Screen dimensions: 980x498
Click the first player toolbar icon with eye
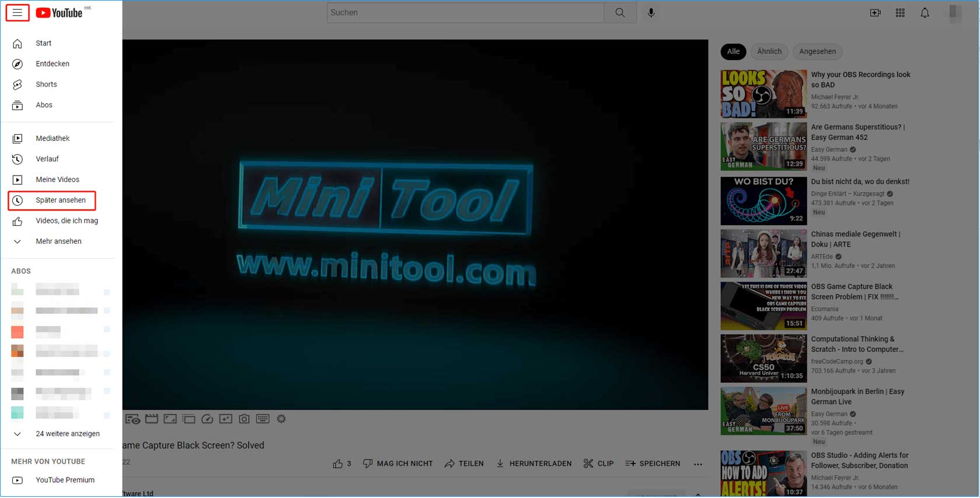[x=132, y=419]
